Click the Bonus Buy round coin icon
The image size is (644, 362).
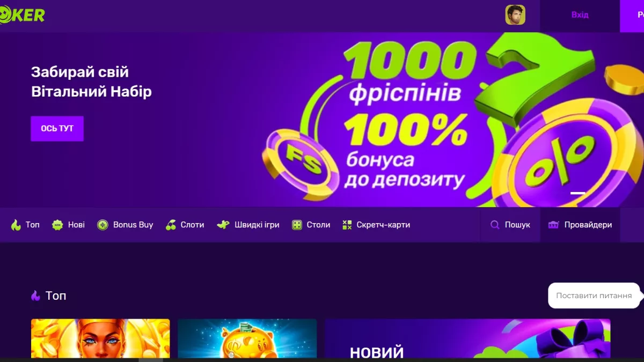point(103,225)
